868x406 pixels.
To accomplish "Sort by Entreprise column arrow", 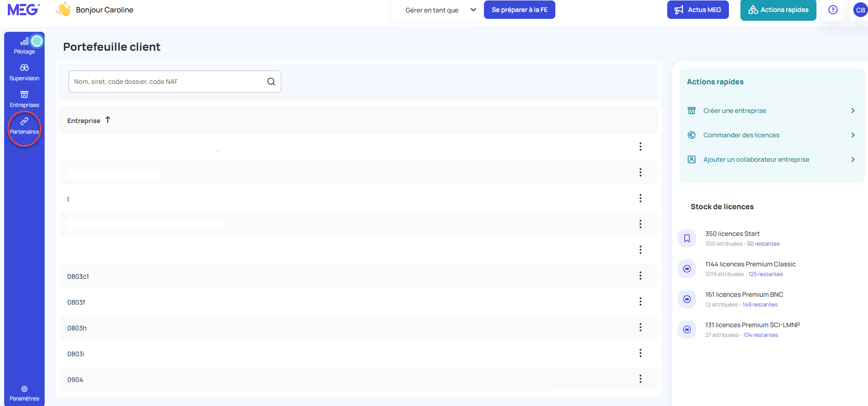I will 108,120.
